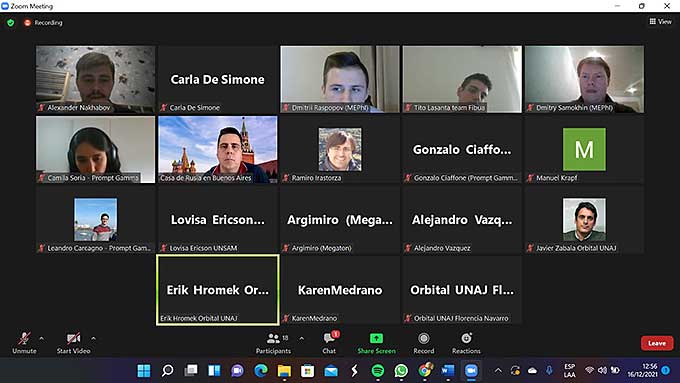680x383 pixels.
Task: Expand video options arrow beside Start Video
Action: [93, 338]
